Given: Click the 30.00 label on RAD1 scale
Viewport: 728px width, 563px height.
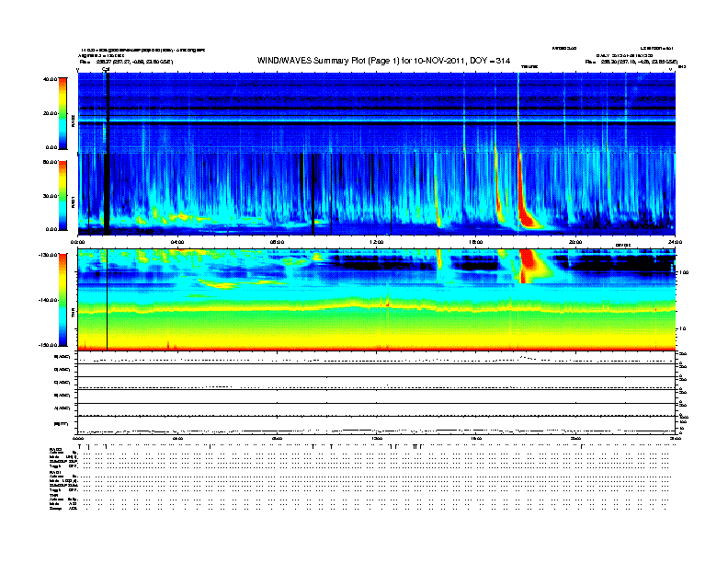Looking at the screenshot, I should click(x=51, y=196).
